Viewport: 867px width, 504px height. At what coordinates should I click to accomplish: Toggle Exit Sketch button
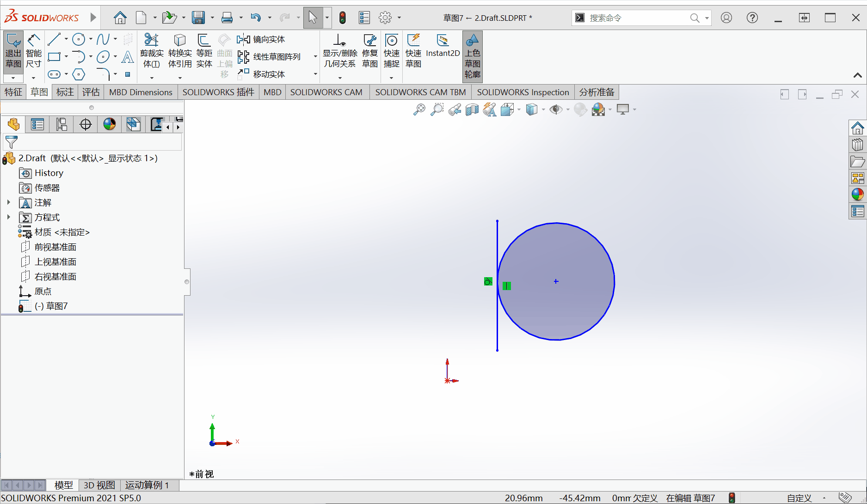(x=13, y=52)
